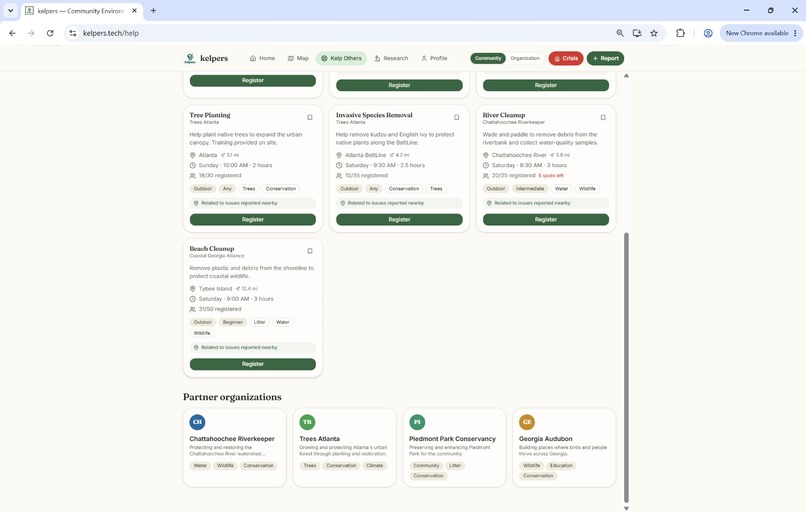Click New Chrome available update button
The width and height of the screenshot is (806, 512).
(x=757, y=33)
